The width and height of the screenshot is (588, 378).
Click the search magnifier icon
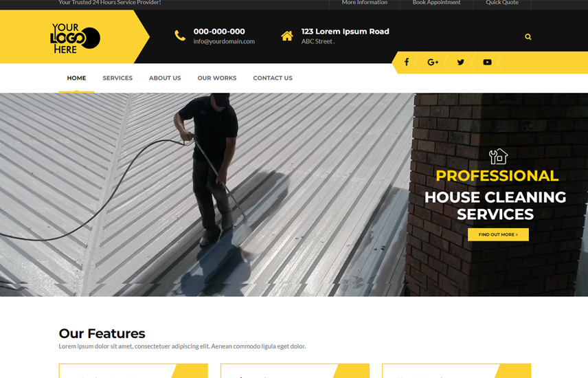point(528,37)
